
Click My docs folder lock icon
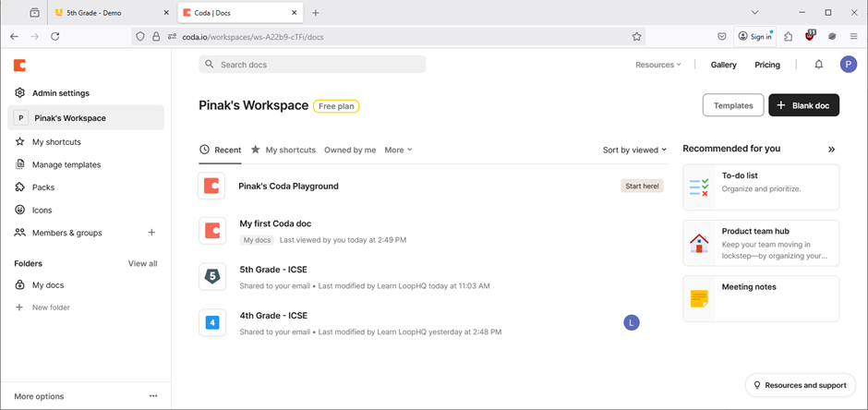tap(20, 285)
